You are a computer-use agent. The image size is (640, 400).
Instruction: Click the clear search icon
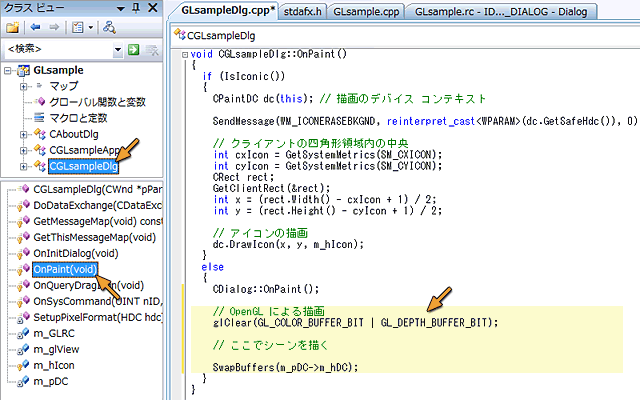152,50
